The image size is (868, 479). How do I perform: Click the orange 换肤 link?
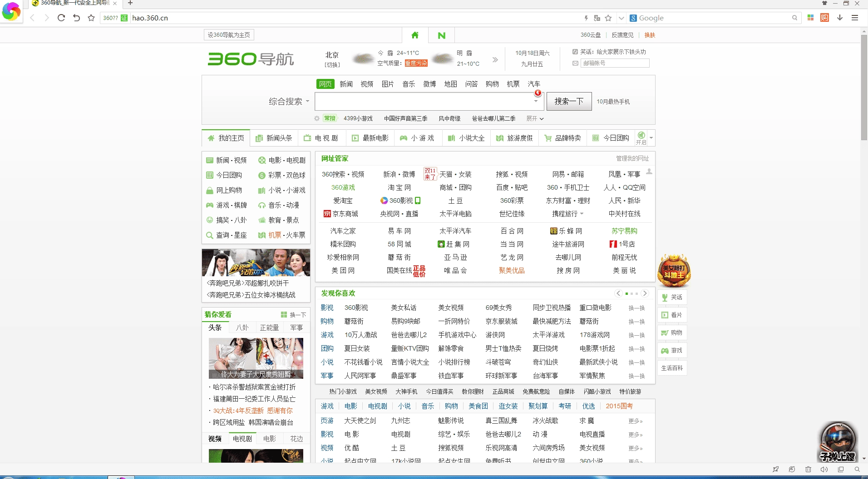tap(650, 35)
